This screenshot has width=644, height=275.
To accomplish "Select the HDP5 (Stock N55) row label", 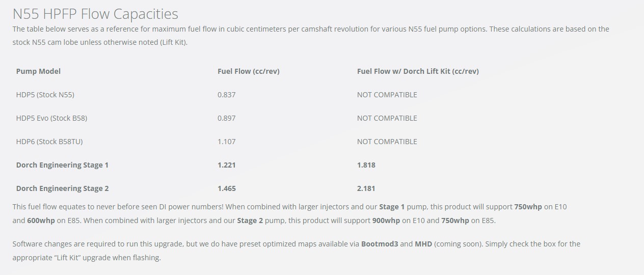I will tap(45, 95).
